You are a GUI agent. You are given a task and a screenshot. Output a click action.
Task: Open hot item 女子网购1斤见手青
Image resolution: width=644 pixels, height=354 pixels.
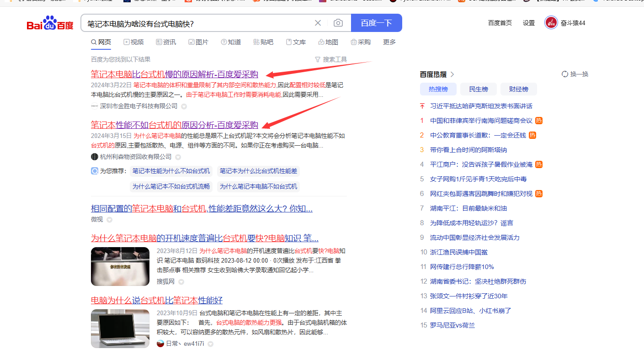click(478, 179)
